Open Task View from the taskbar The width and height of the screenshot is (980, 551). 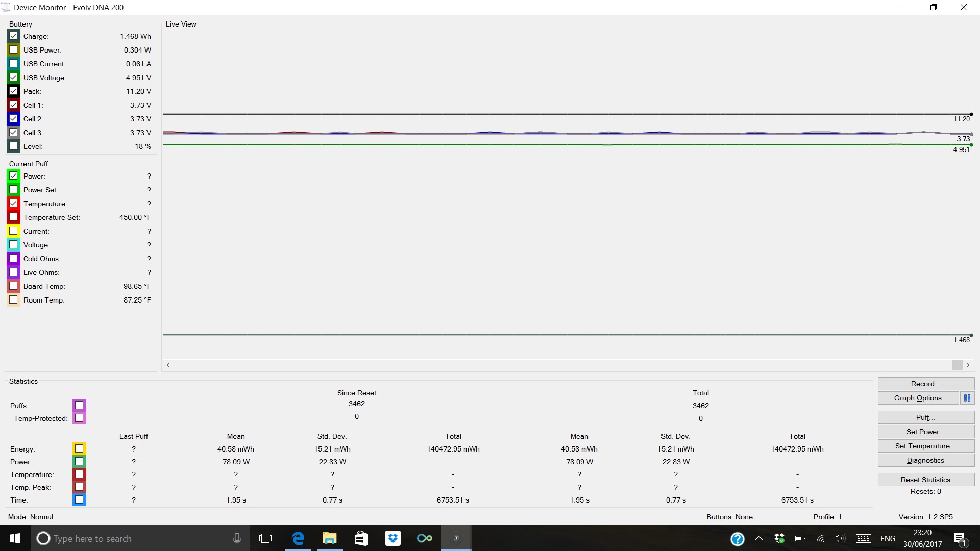click(265, 538)
